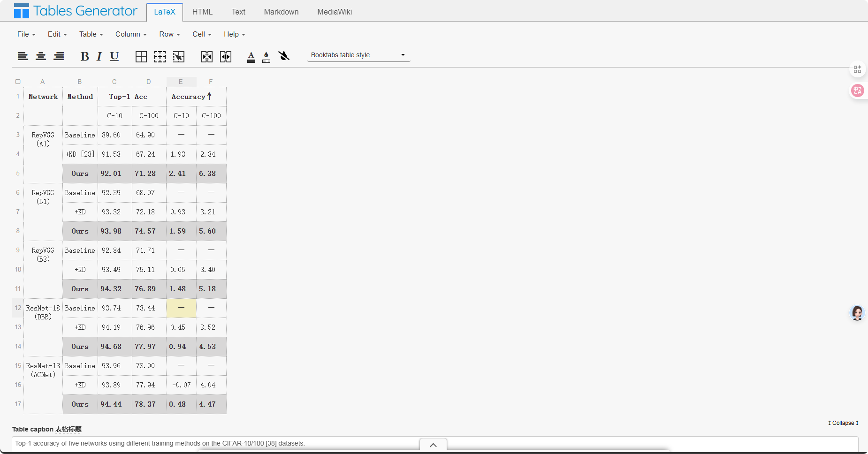Open the background fill color picker
This screenshot has height=454, width=868.
point(266,57)
